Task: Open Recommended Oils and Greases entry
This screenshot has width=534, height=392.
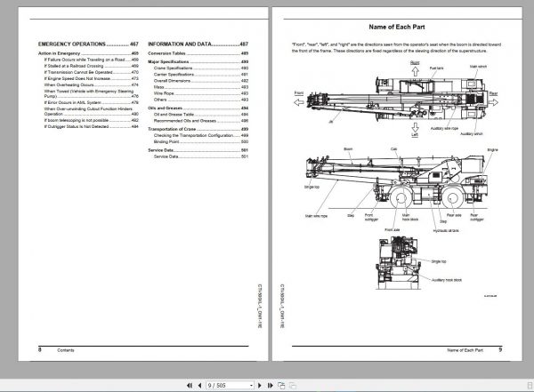Action: pos(201,121)
